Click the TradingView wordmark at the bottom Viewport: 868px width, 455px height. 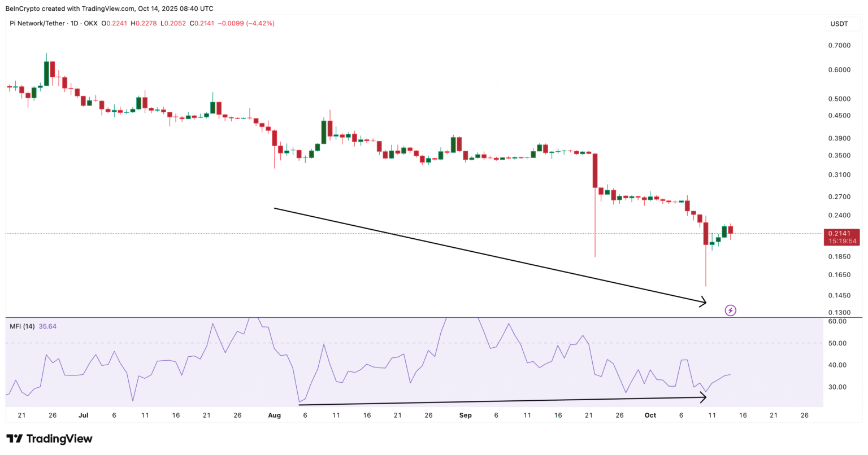pyautogui.click(x=61, y=438)
